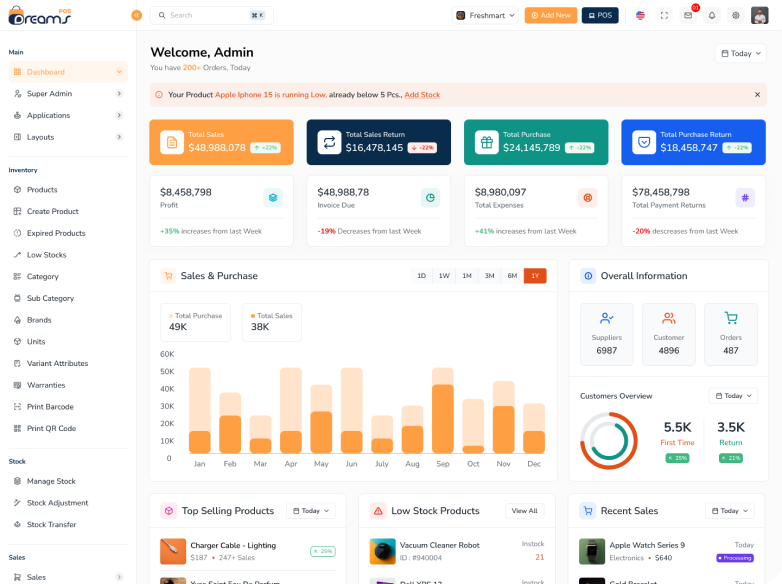
Task: Select the 3M chart range
Action: coord(490,276)
